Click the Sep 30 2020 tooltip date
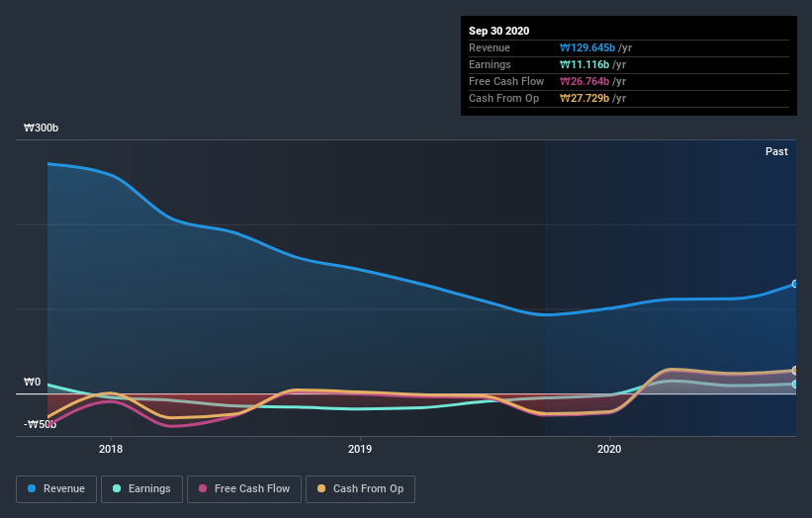 [x=499, y=31]
